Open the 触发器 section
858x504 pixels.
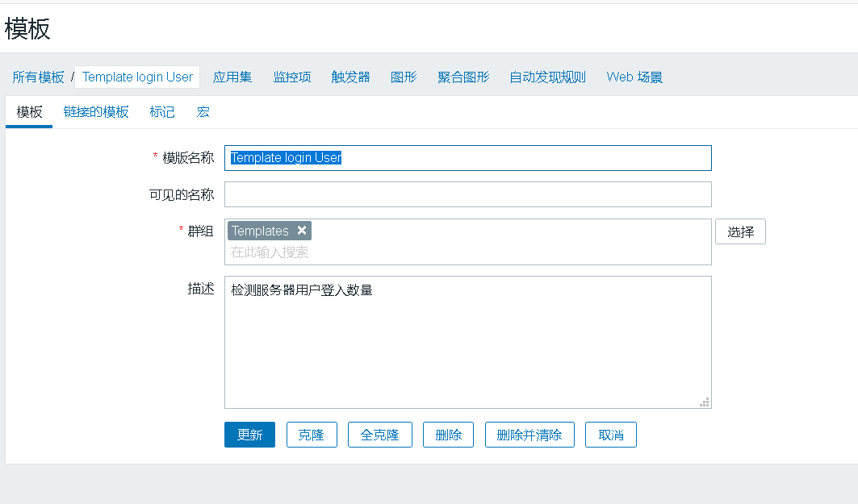350,77
